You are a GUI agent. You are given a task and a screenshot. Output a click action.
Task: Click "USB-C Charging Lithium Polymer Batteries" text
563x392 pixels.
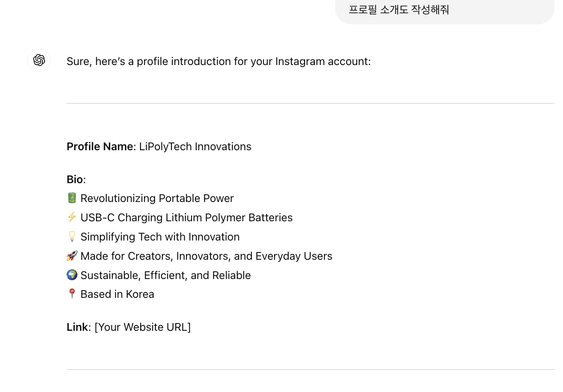186,217
